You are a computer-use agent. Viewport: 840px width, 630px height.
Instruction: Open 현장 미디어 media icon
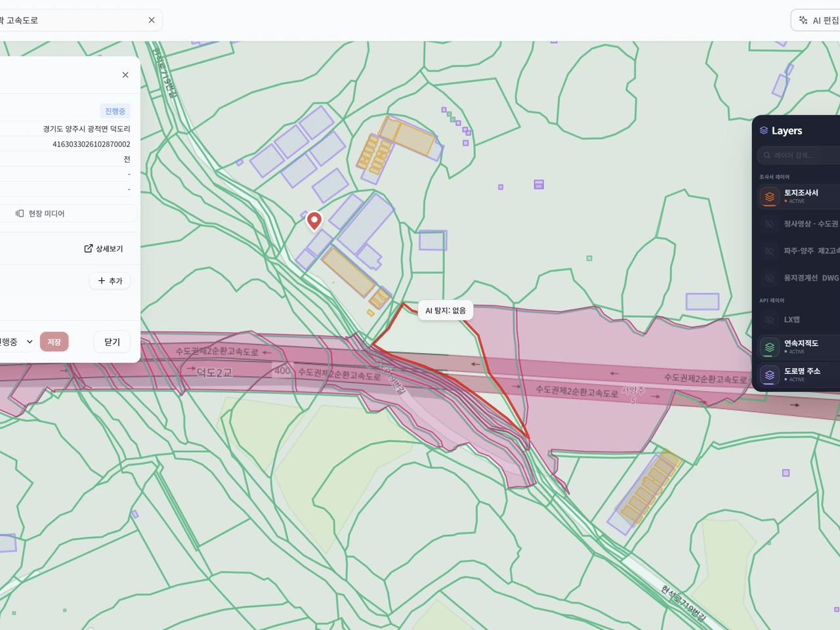point(20,213)
